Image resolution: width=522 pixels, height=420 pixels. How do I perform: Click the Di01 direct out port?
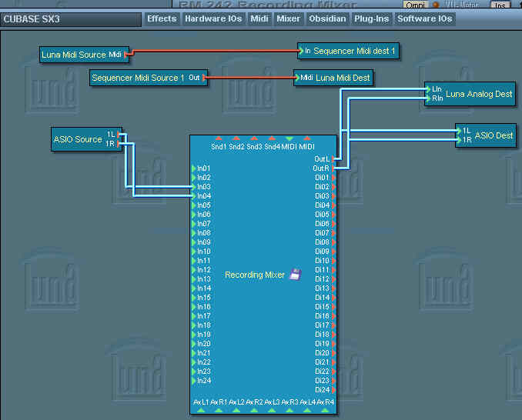point(333,178)
